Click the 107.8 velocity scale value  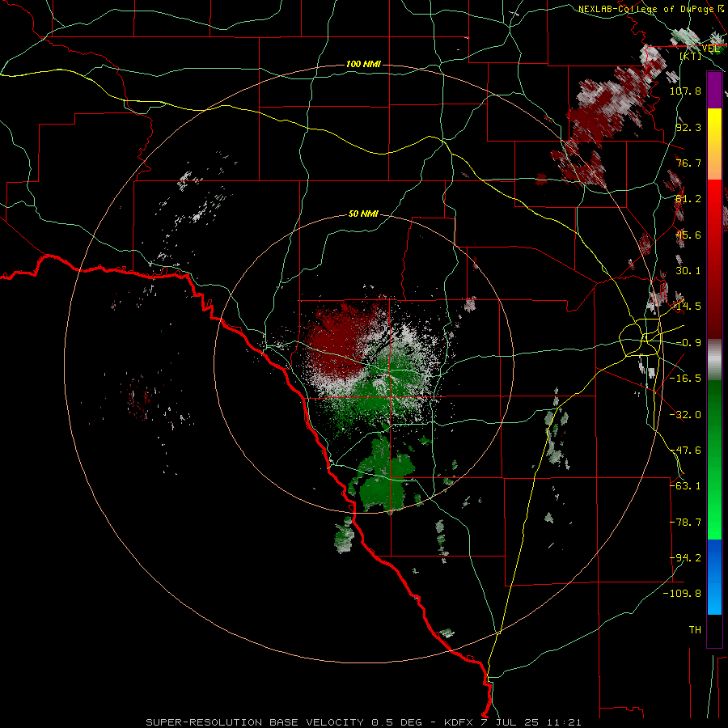point(685,91)
